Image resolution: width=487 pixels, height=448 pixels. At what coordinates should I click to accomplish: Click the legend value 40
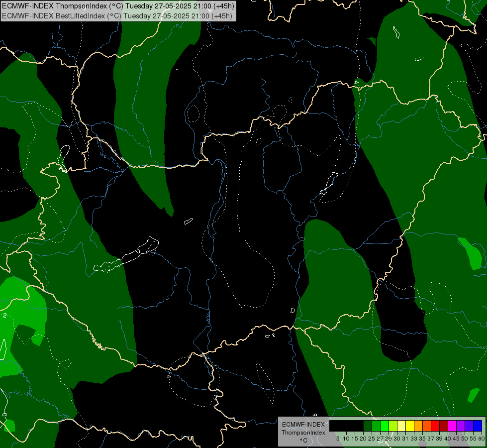click(448, 439)
